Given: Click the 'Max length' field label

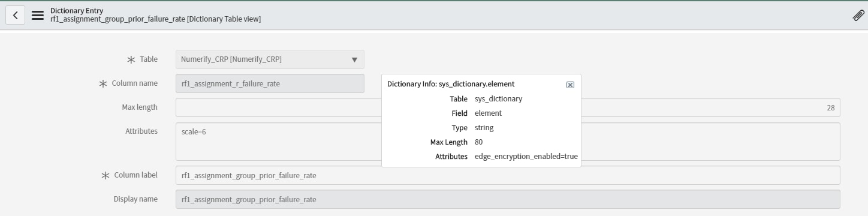Looking at the screenshot, I should tap(140, 107).
